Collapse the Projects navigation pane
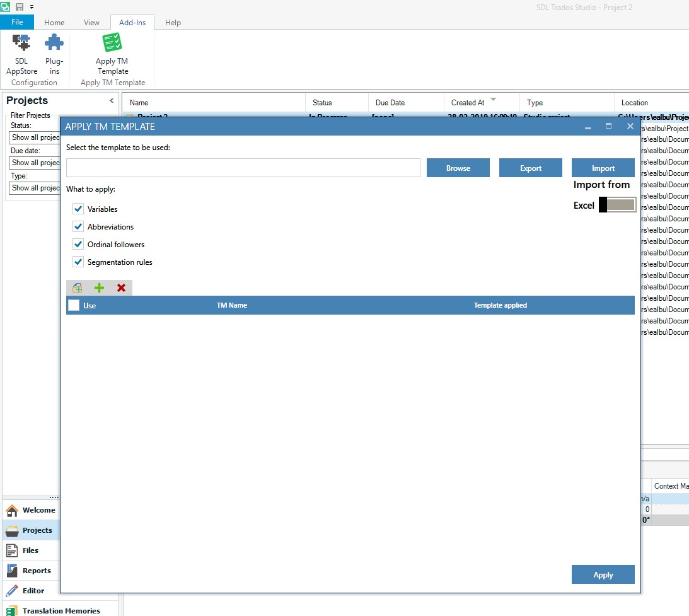 (112, 101)
